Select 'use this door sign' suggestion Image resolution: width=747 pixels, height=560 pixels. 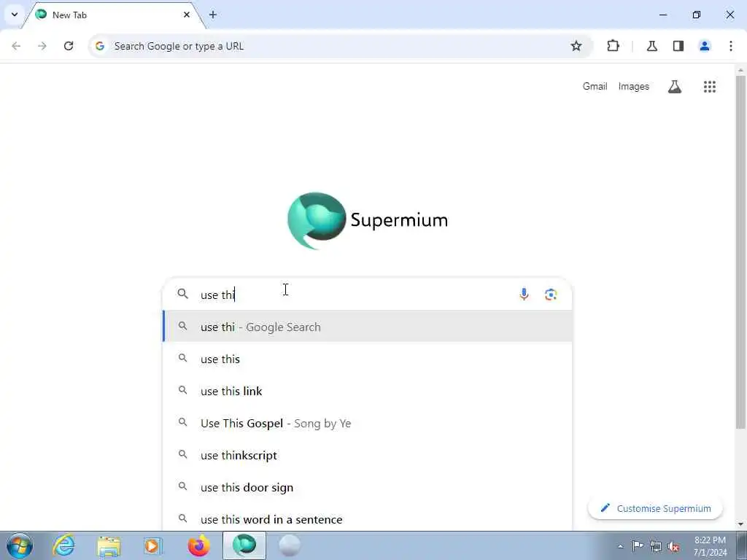click(x=368, y=488)
